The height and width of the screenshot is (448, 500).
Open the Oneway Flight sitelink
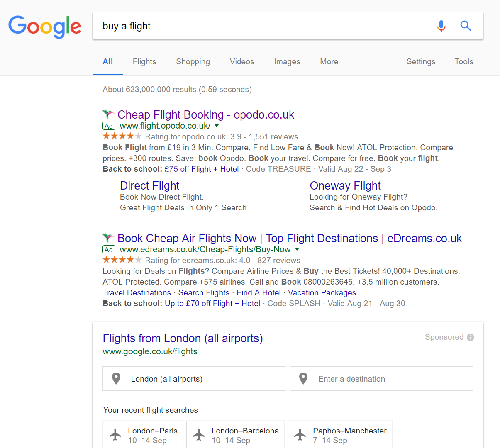345,185
